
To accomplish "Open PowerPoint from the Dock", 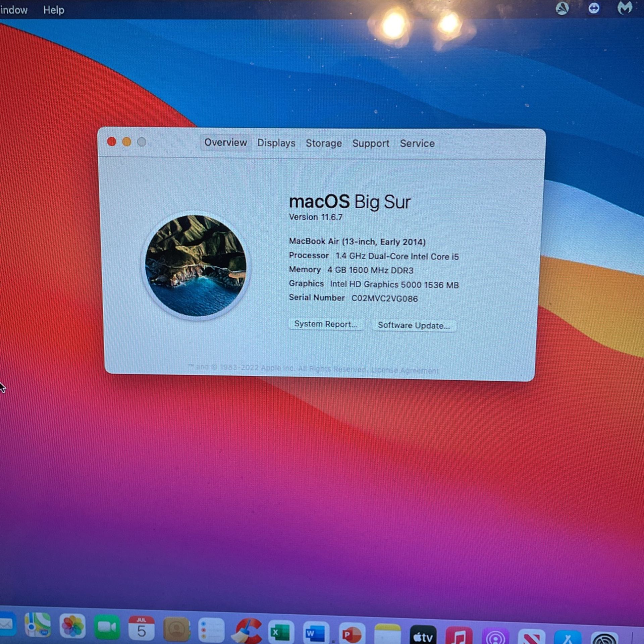I will 352,634.
